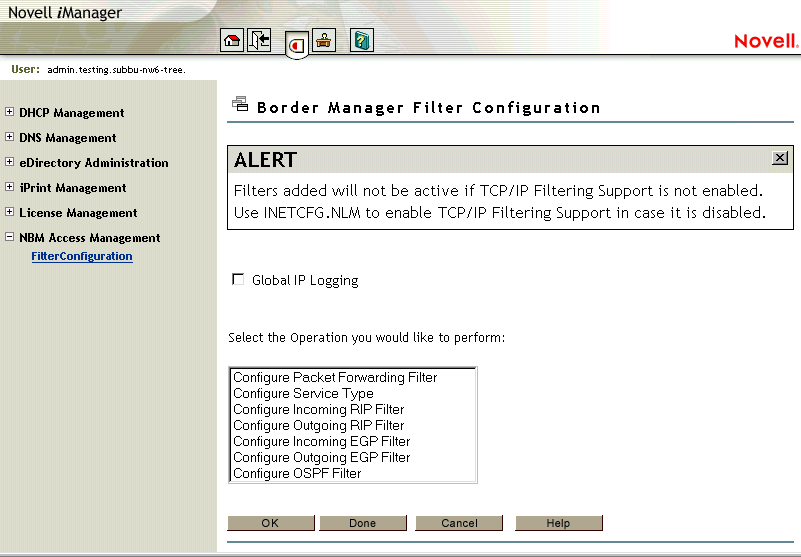Click the Novell iManager title

coord(65,13)
